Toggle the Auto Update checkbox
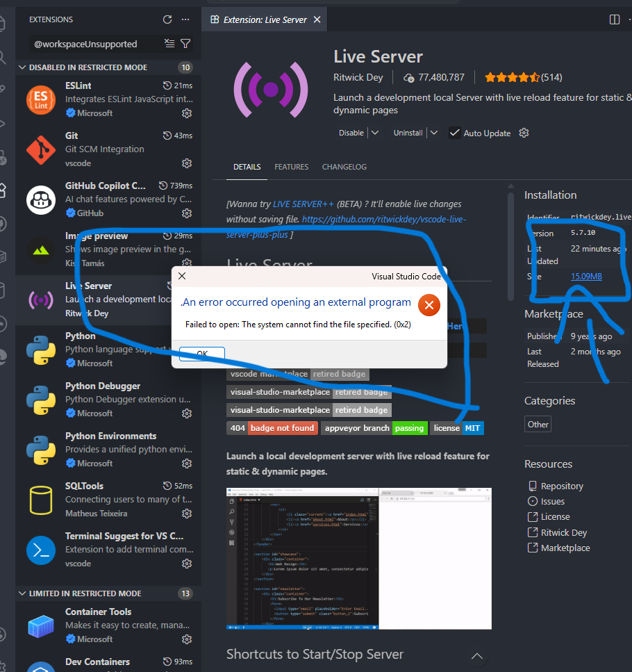The image size is (632, 672). point(455,133)
